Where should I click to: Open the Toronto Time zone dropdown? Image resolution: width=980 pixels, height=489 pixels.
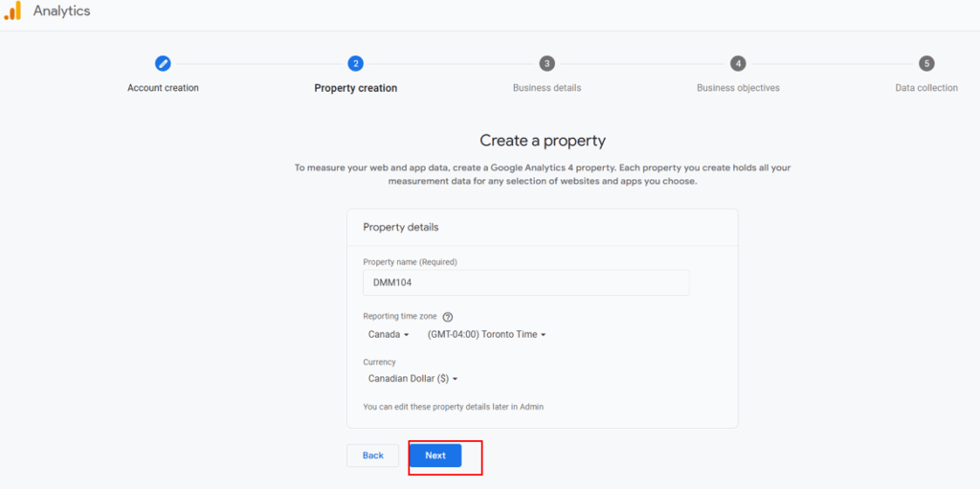(x=487, y=335)
